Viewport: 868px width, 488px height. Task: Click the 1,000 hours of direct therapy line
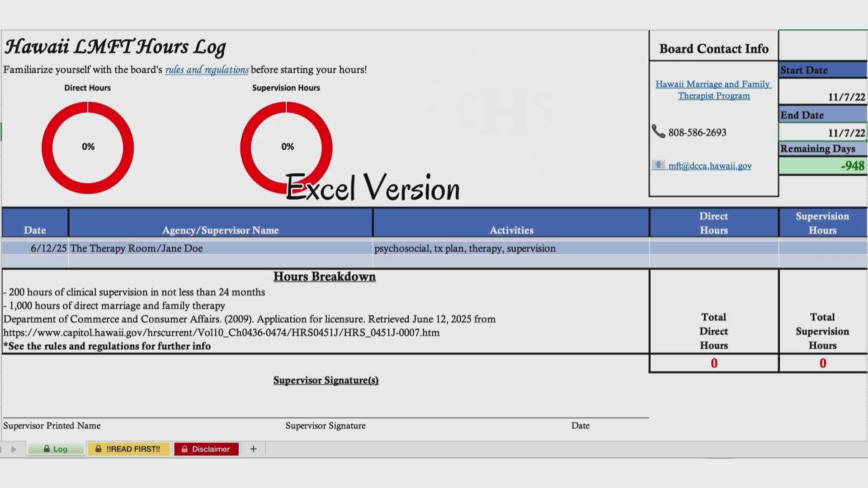114,306
